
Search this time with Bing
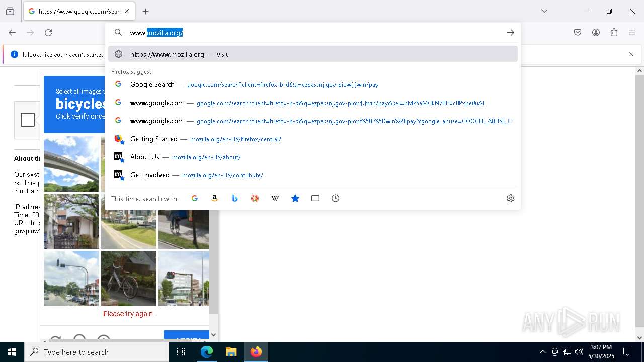click(235, 198)
